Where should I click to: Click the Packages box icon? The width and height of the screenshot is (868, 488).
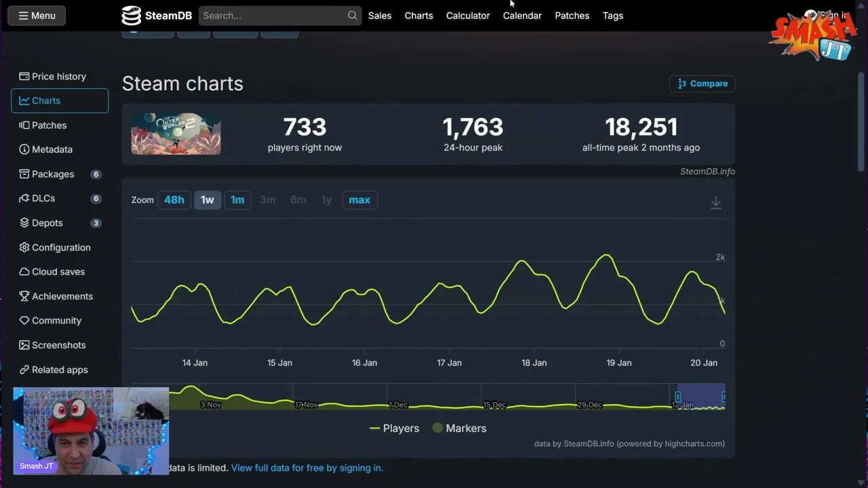pyautogui.click(x=24, y=174)
